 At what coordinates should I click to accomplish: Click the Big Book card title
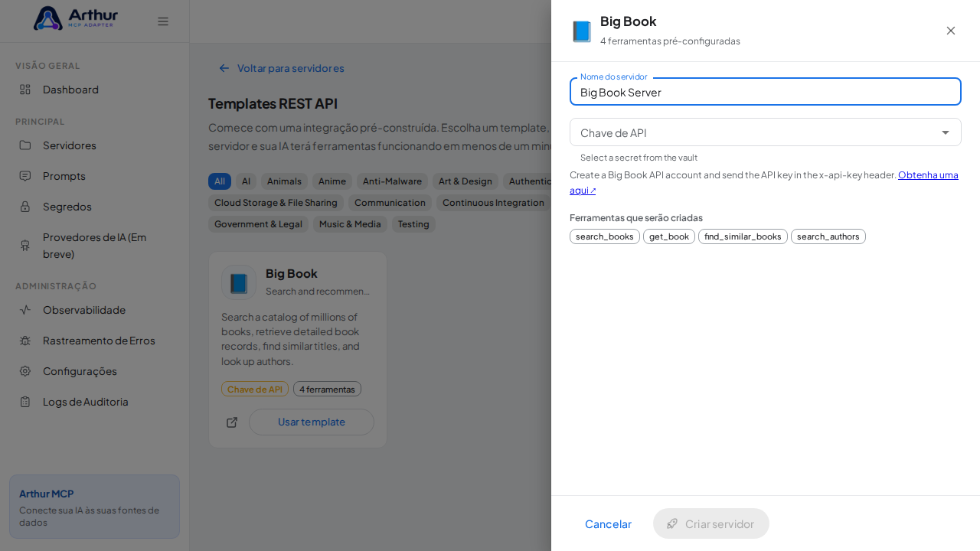click(292, 273)
